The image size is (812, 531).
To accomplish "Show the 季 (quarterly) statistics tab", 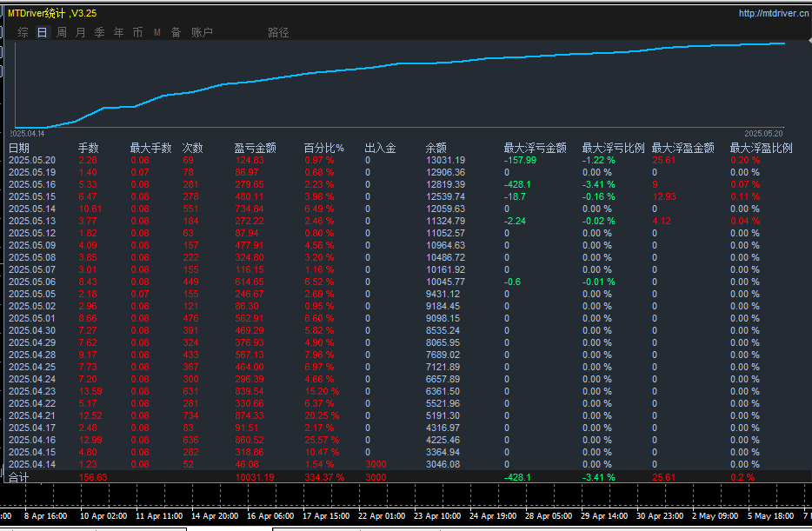I will [100, 32].
